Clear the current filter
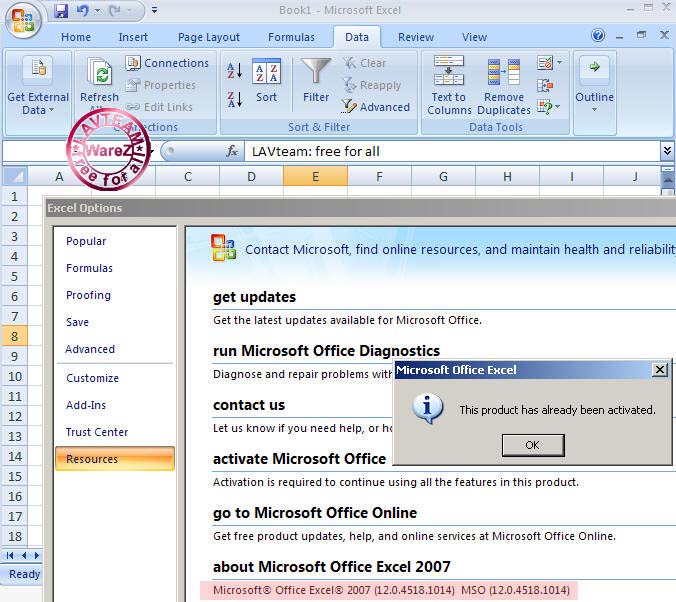 click(364, 63)
